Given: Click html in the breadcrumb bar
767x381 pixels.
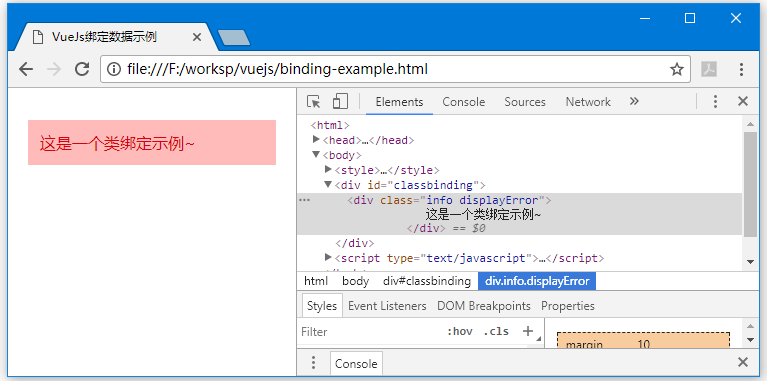Looking at the screenshot, I should (316, 281).
